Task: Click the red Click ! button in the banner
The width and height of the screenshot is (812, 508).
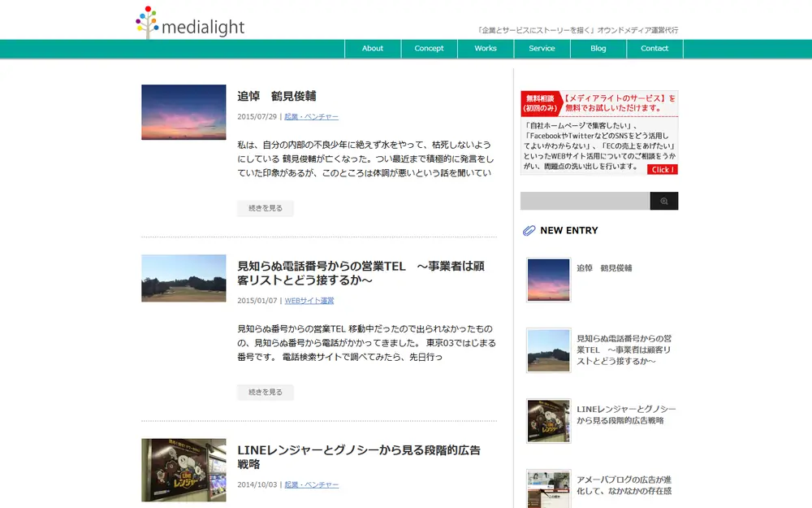Action: pos(663,170)
